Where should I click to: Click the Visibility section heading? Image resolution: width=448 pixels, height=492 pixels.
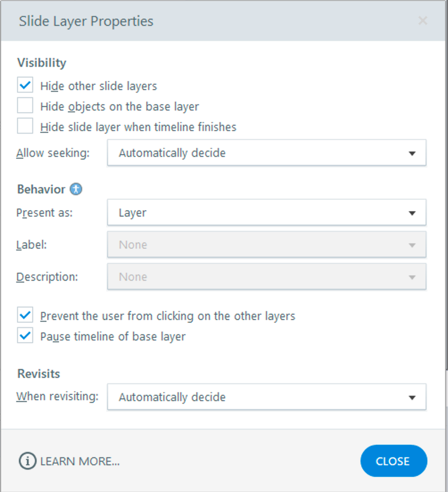tap(41, 63)
